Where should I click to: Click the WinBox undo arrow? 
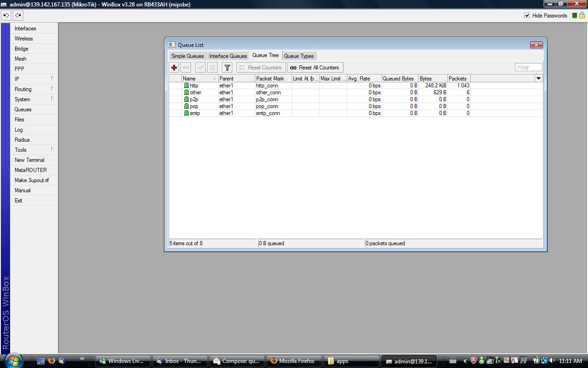[x=6, y=15]
